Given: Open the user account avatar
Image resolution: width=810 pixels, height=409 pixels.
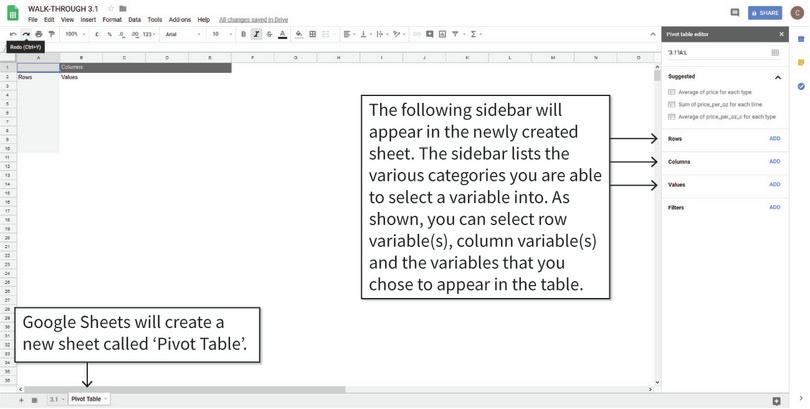Looking at the screenshot, I should point(797,13).
